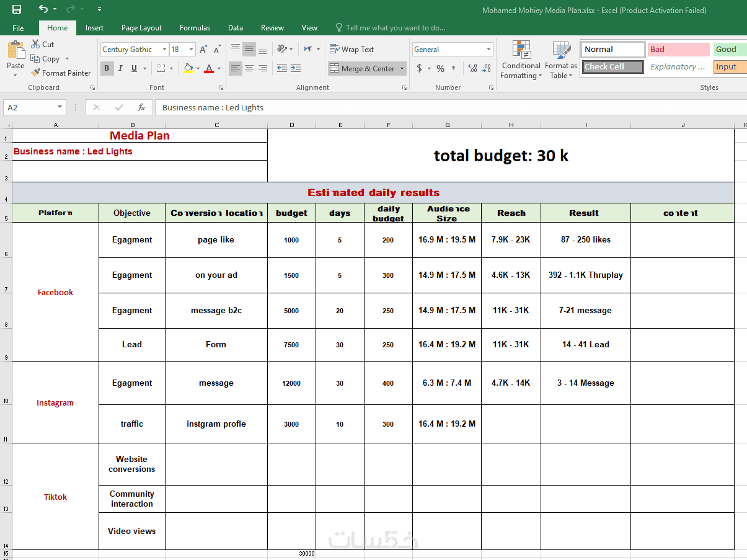Open Conditional Formatting button
The image size is (747, 560).
click(521, 60)
